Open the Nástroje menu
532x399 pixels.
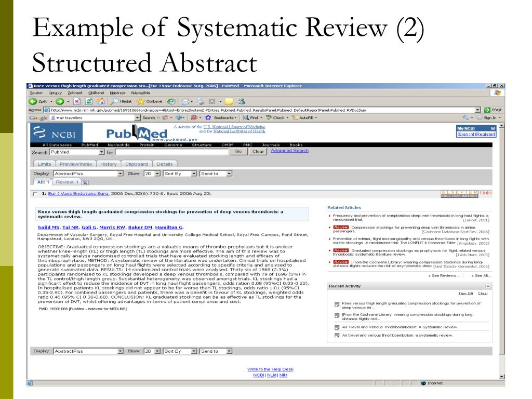(117, 92)
